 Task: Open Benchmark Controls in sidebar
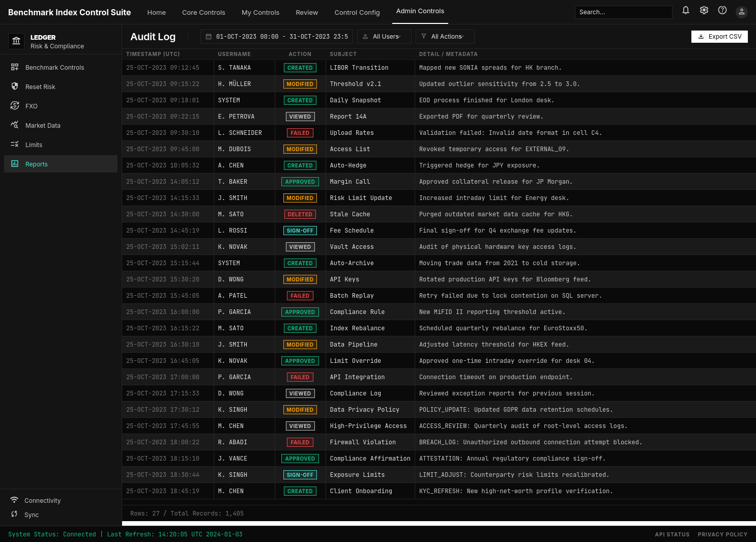tap(61, 67)
